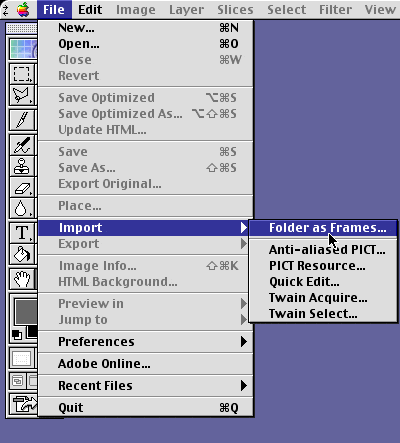Viewport: 400px width, 443px height.
Task: Choose Quit from File menu
Action: (x=146, y=408)
